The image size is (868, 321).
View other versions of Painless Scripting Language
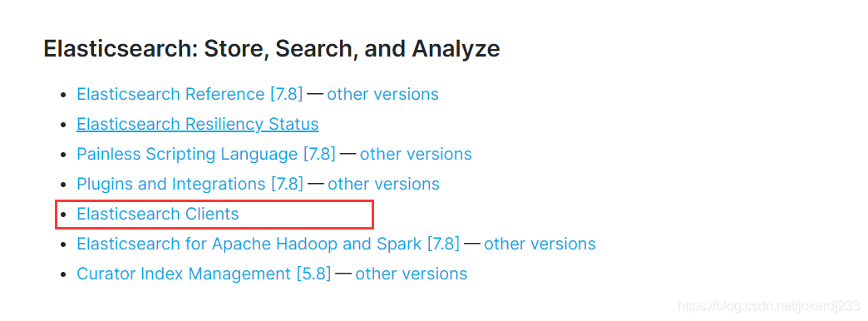(416, 154)
